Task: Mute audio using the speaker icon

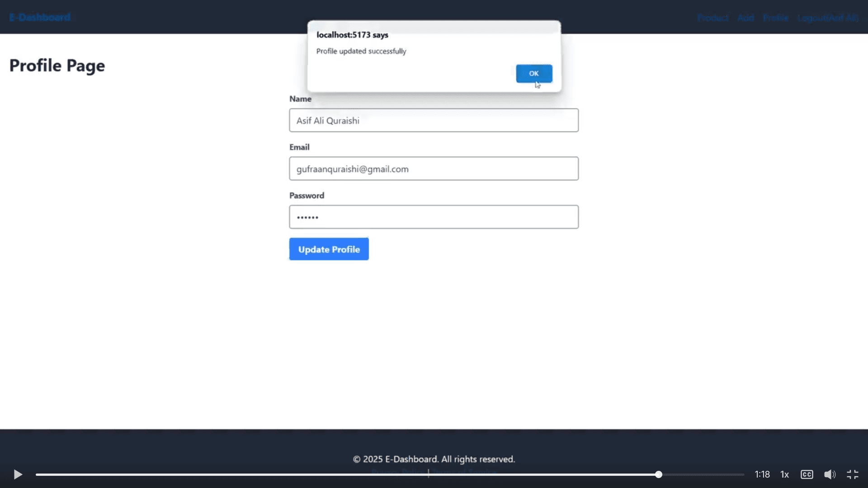Action: 830,474
